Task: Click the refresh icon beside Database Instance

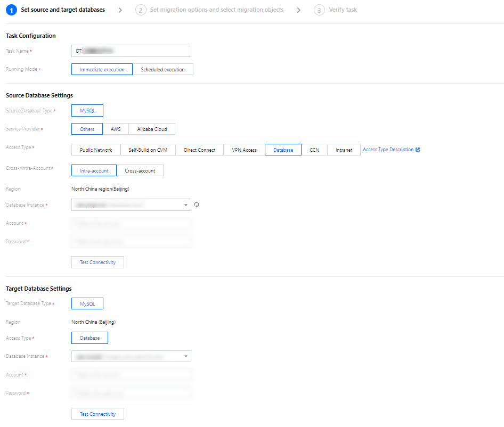Action: 197,204
